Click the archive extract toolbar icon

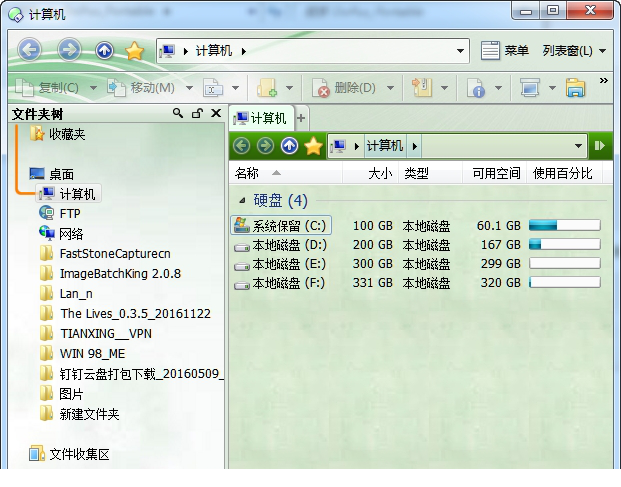(422, 88)
